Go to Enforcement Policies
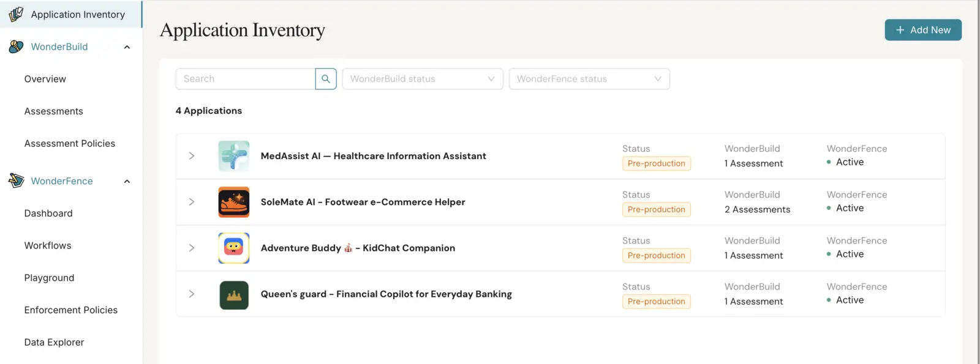Viewport: 980px width, 364px height. 71,310
